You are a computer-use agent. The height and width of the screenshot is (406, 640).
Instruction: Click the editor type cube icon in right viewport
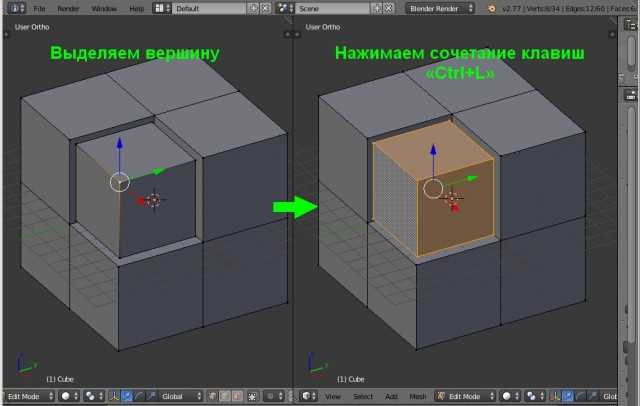pyautogui.click(x=309, y=396)
